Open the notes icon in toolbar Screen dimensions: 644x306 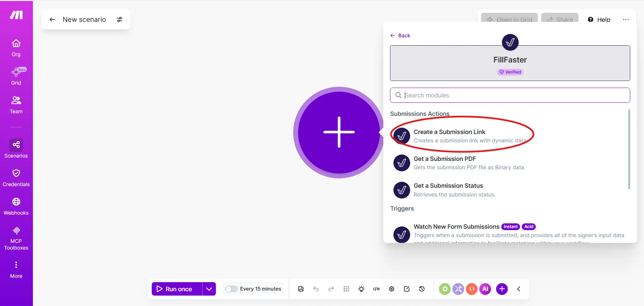pos(407,289)
